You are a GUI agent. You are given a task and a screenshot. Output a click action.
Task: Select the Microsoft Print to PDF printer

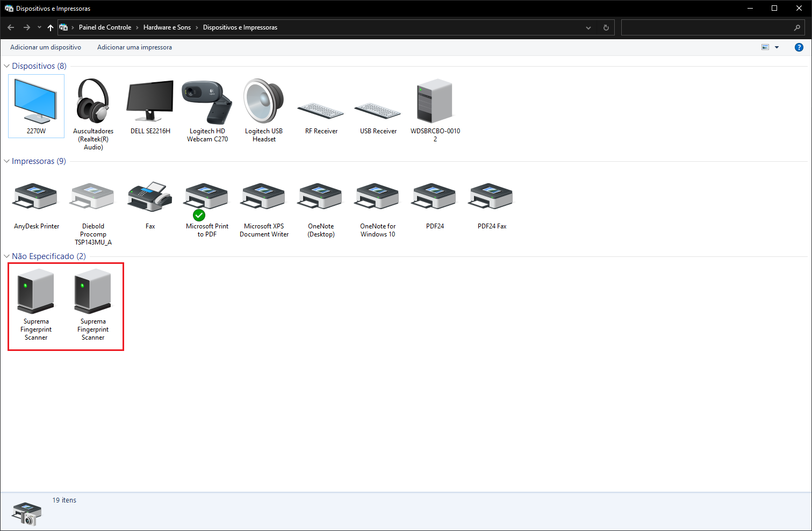click(207, 197)
